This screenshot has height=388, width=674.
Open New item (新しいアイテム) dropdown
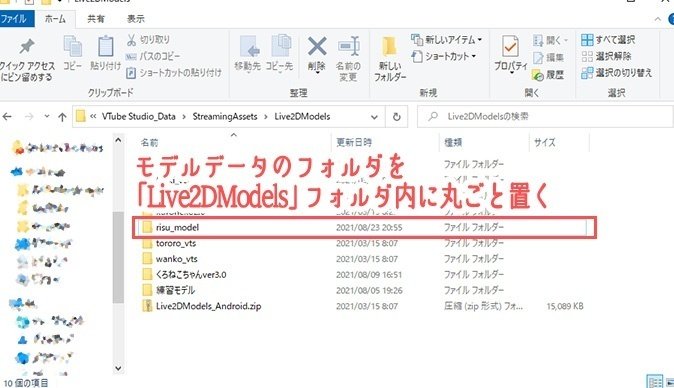(x=446, y=40)
